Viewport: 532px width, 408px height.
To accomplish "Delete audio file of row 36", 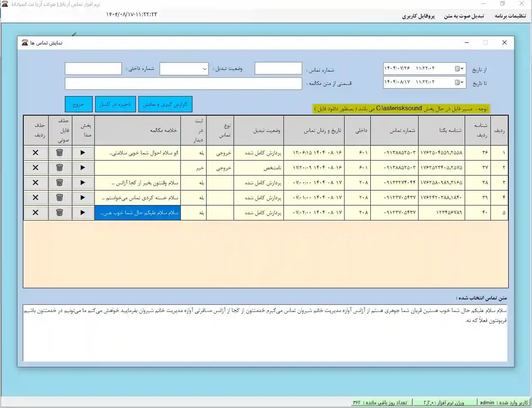I will [60, 153].
